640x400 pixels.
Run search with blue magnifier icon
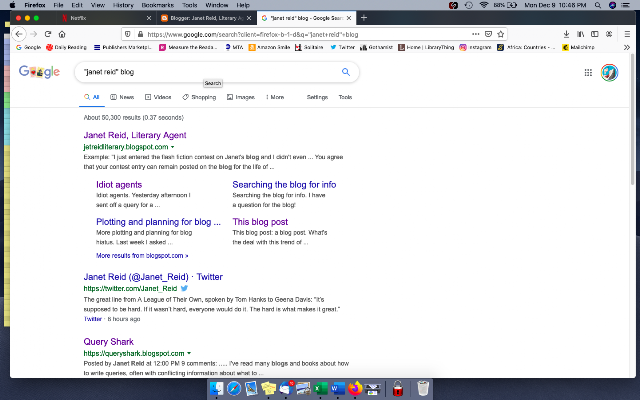coord(346,72)
